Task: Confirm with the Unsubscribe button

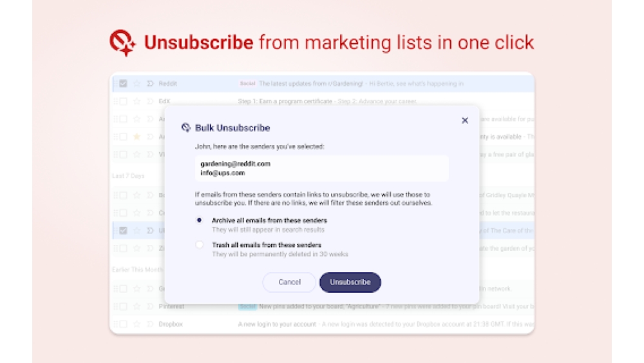Action: [x=350, y=282]
